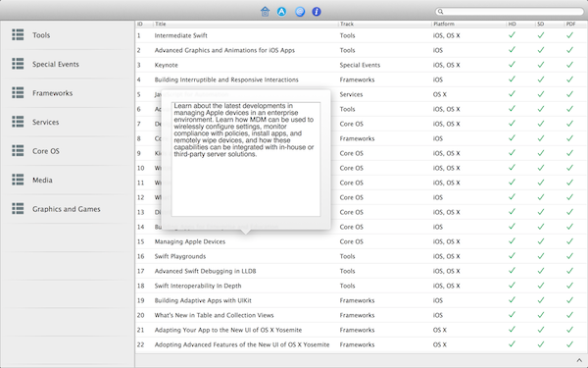Select Building Interruptible and Responsive Interactions
This screenshot has height=368, width=588.
coord(226,79)
